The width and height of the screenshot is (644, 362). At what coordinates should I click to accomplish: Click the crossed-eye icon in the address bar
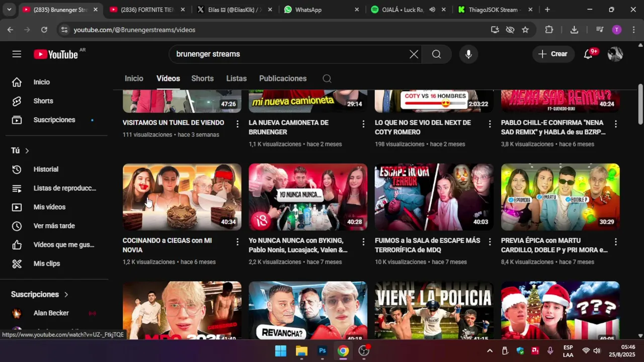click(510, 30)
